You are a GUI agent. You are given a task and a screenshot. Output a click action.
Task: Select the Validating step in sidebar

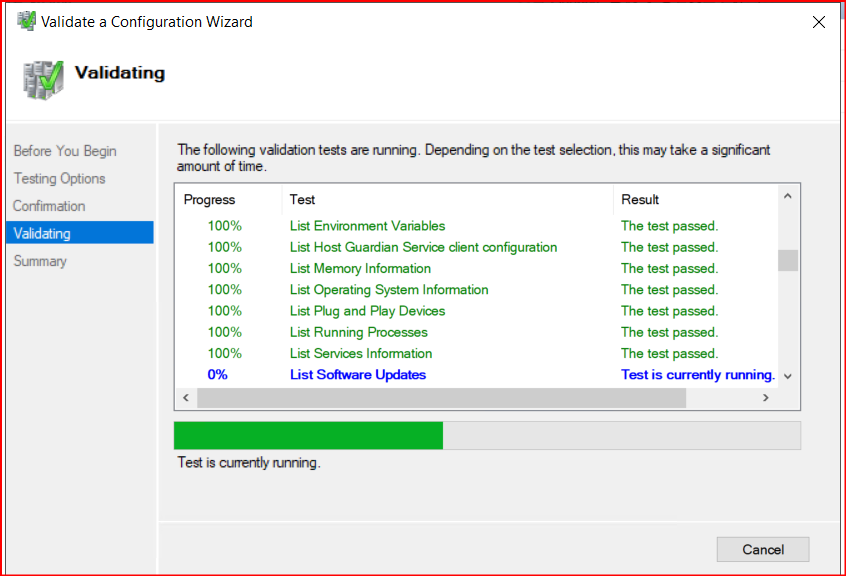(x=42, y=233)
